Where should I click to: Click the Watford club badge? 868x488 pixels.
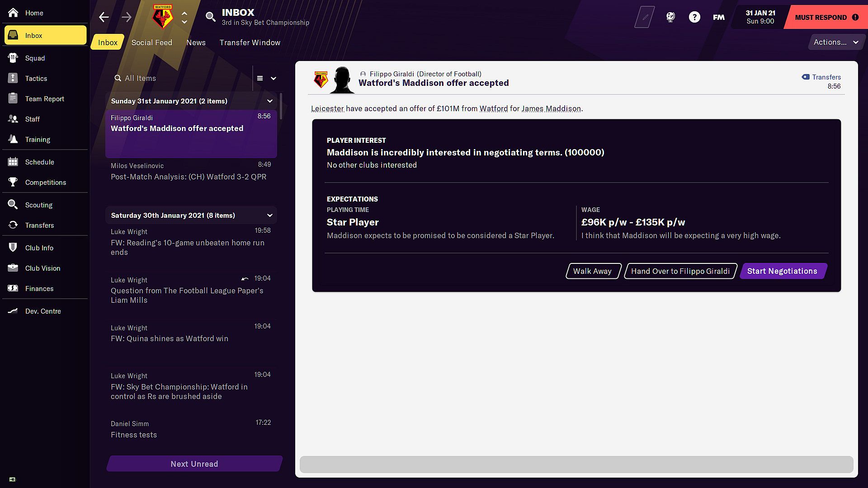pyautogui.click(x=162, y=17)
